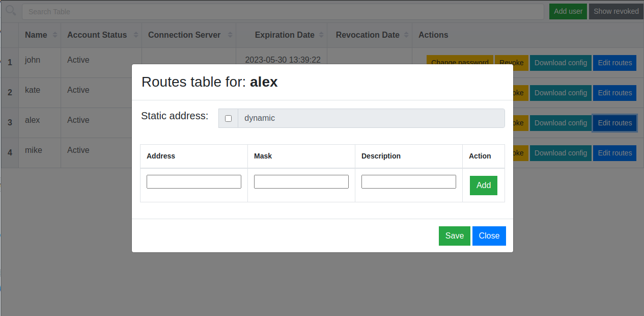This screenshot has width=644, height=316.
Task: Click the dynamic static address field
Action: 371,118
